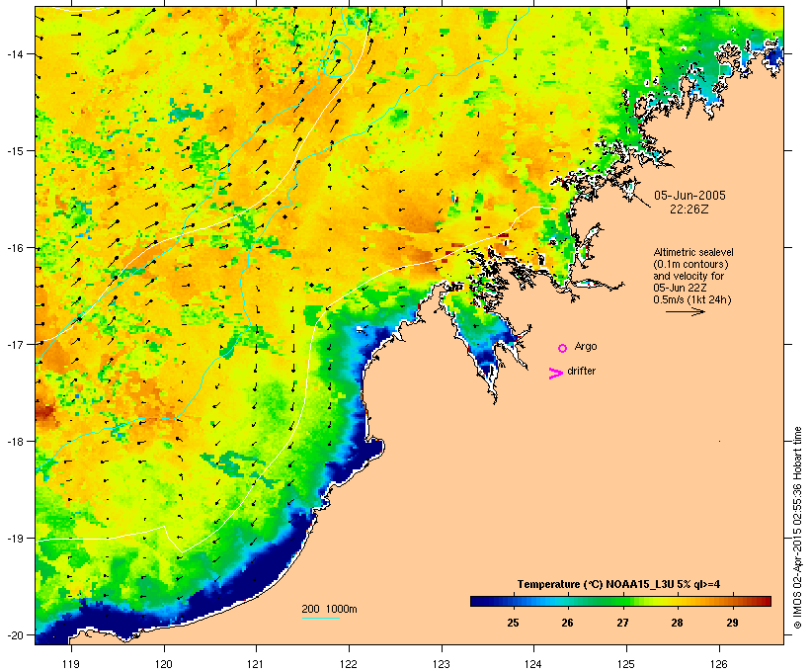The image size is (810, 672).
Task: Click the "Altimetric sealevel" caption line
Action: tap(693, 252)
